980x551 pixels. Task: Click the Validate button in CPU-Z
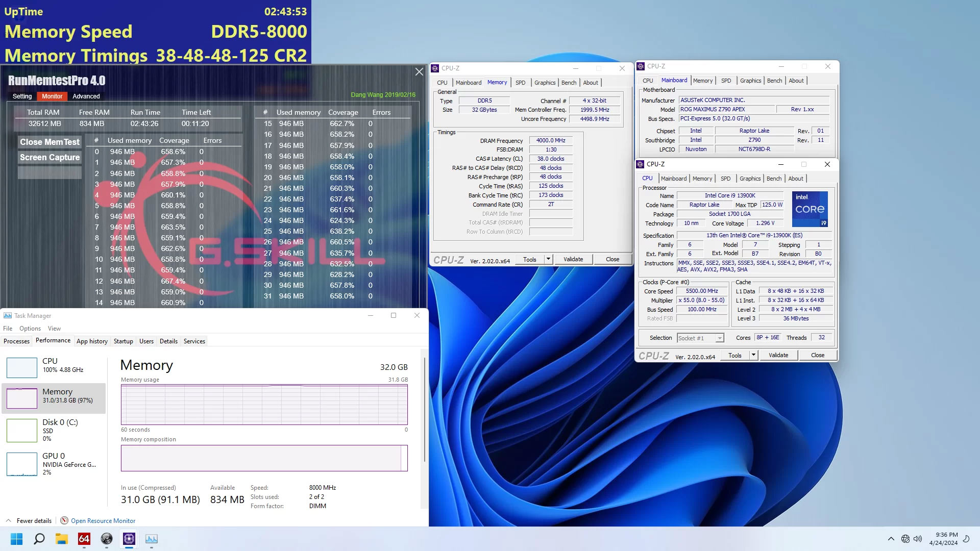click(574, 259)
